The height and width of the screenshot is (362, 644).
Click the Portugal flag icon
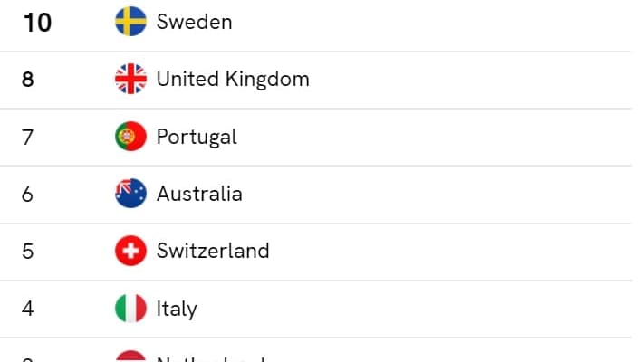tap(130, 137)
